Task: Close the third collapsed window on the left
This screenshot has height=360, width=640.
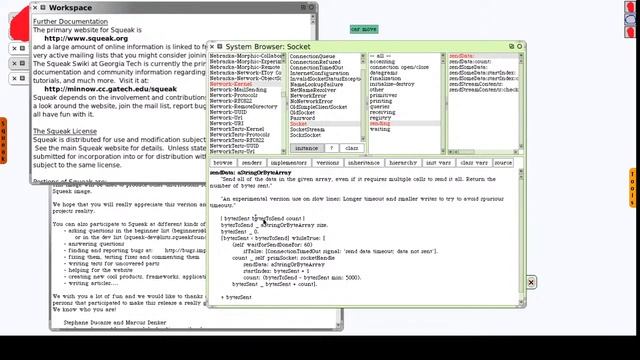Action: [15, 78]
